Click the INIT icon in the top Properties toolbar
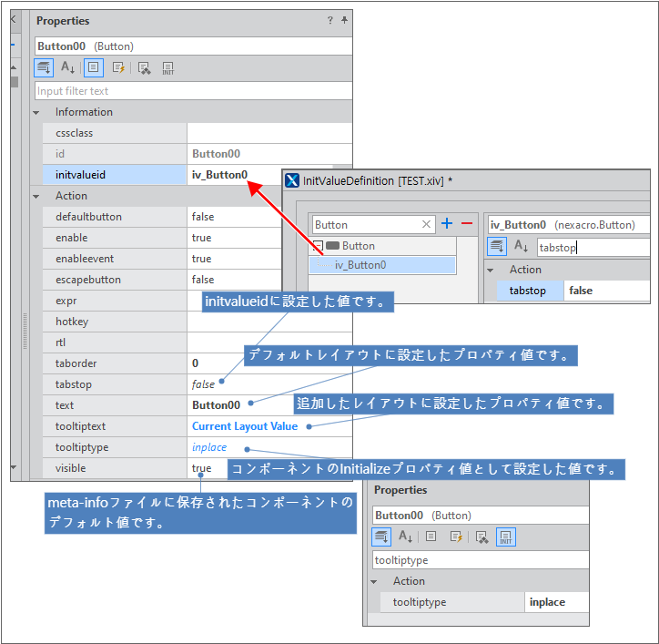This screenshot has width=659, height=644. [167, 67]
